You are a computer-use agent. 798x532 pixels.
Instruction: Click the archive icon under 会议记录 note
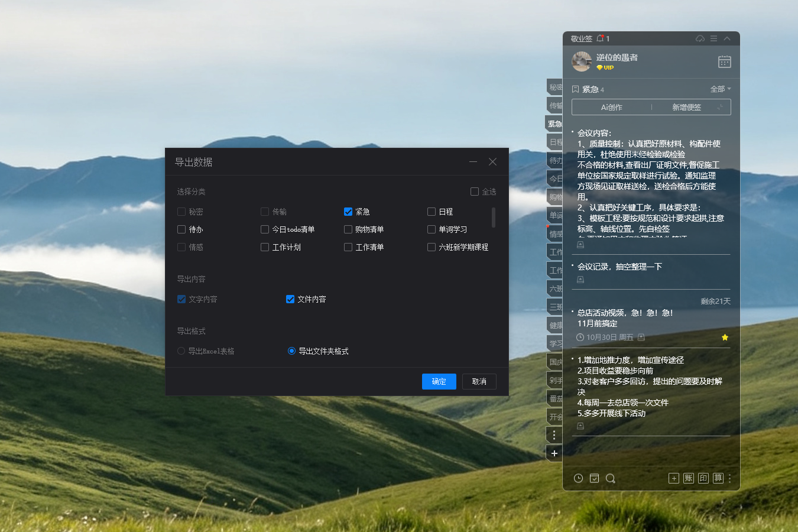pyautogui.click(x=580, y=280)
